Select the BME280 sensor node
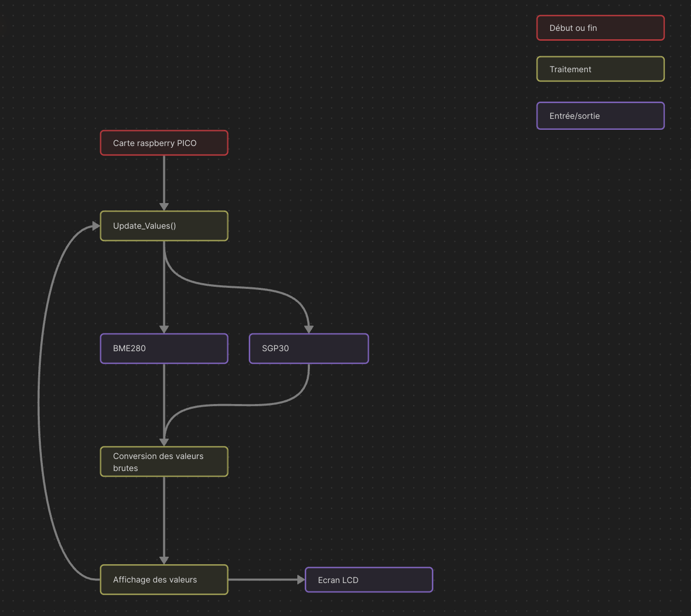The width and height of the screenshot is (691, 616). tap(164, 349)
